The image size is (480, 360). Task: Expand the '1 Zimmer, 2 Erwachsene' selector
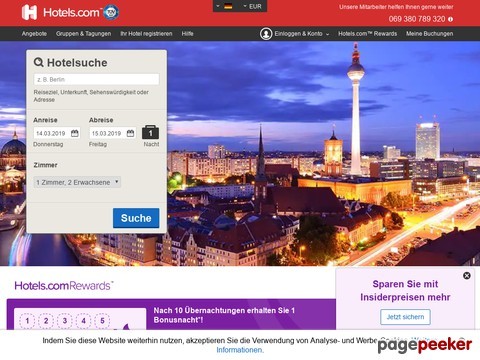pyautogui.click(x=77, y=182)
